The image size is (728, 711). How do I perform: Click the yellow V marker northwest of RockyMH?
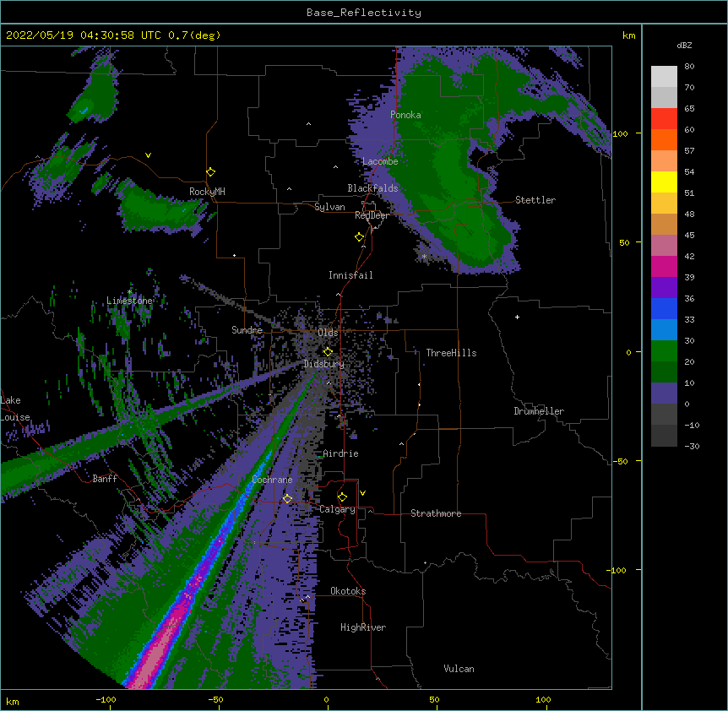coord(148,155)
